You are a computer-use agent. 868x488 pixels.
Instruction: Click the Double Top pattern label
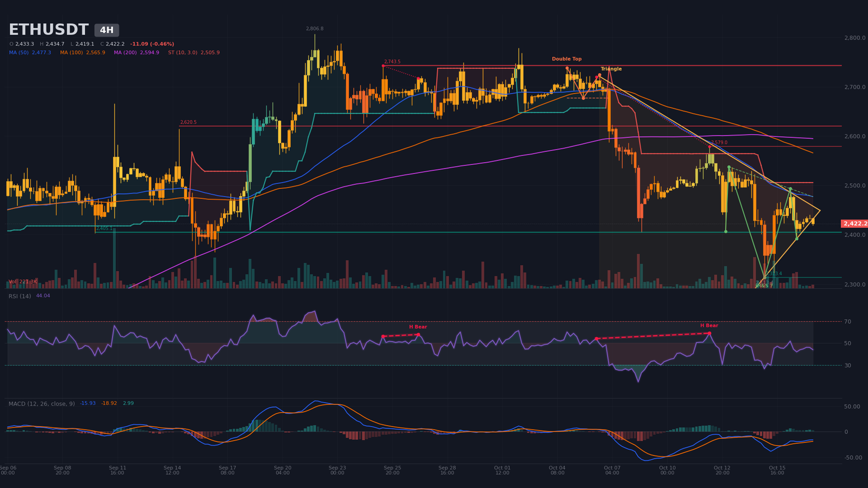click(x=566, y=59)
